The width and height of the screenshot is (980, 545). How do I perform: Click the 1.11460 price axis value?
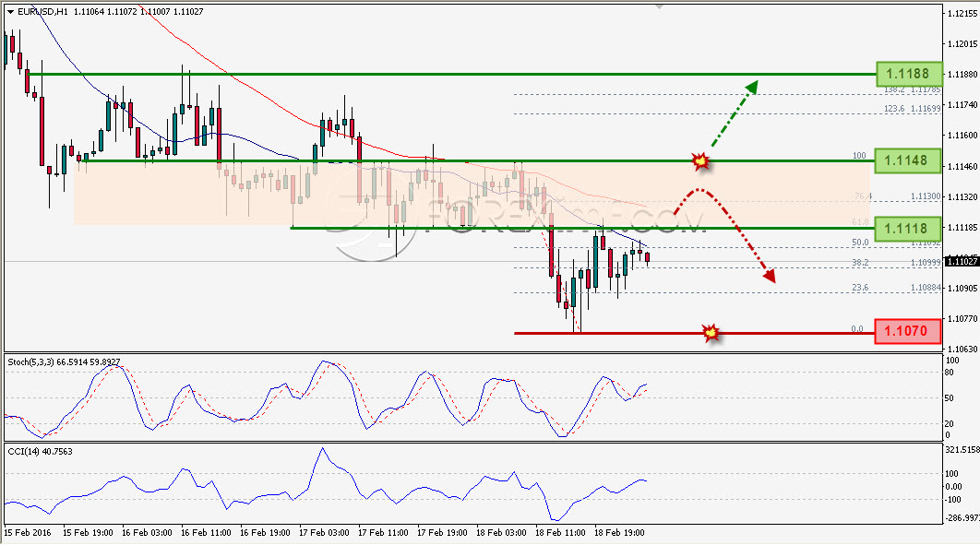tap(962, 167)
